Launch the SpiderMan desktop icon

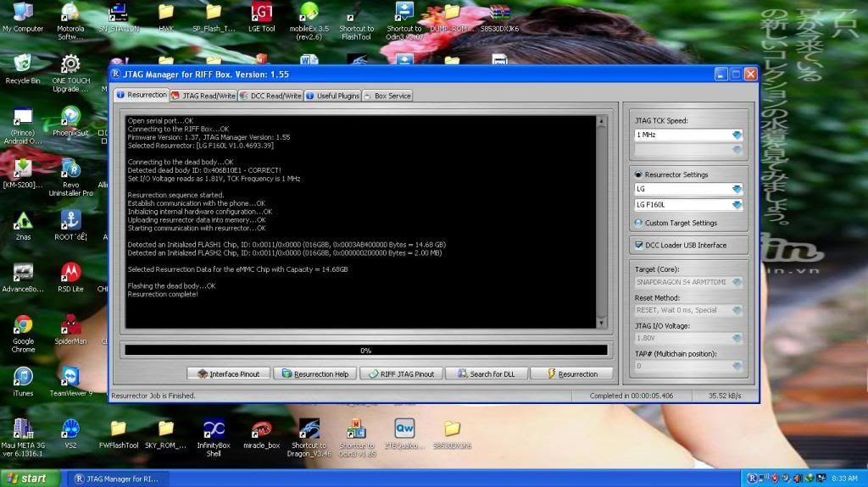[70, 329]
